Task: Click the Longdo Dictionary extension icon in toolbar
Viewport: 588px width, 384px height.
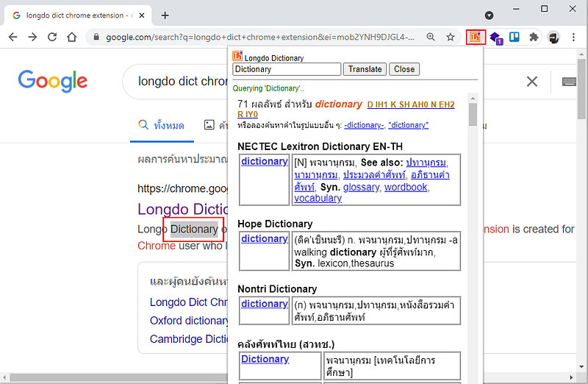Action: (476, 37)
